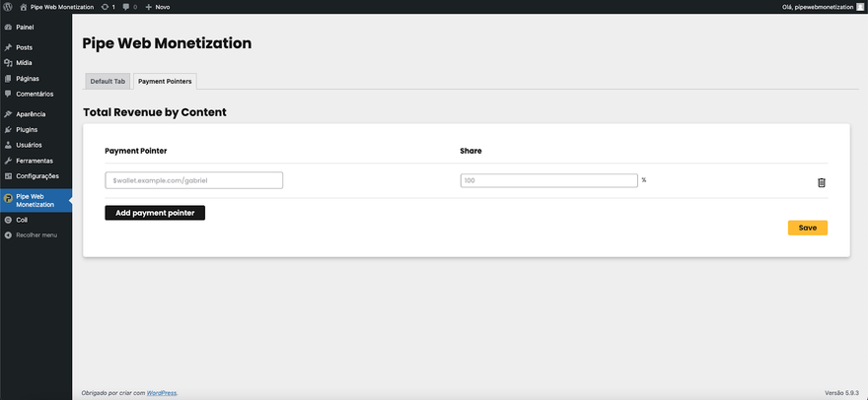Open Coil in the sidebar
This screenshot has height=400, width=868.
point(22,220)
